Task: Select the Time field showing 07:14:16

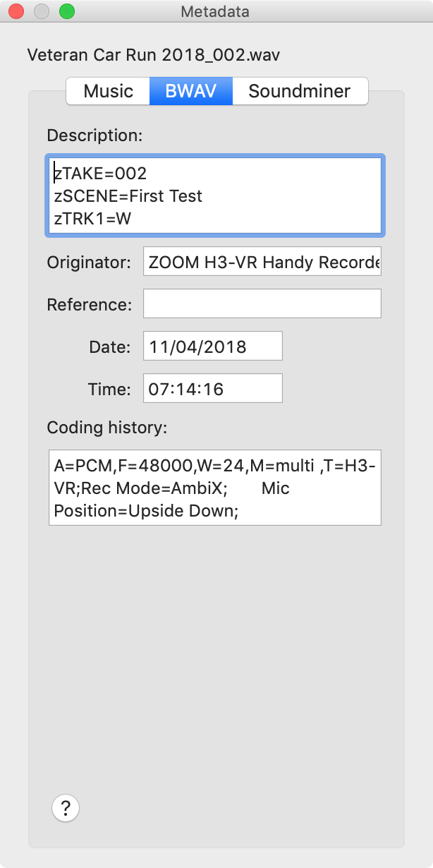Action: coord(212,389)
